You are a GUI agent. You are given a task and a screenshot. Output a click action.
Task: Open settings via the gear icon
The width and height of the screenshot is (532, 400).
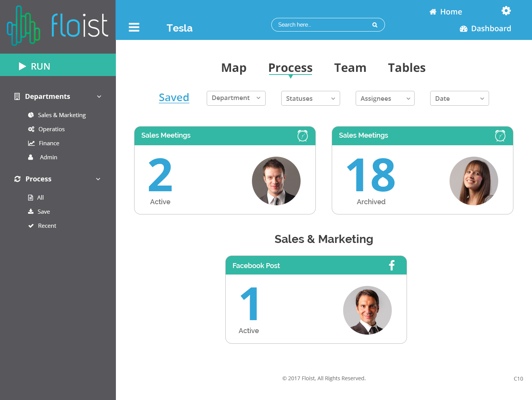506,11
